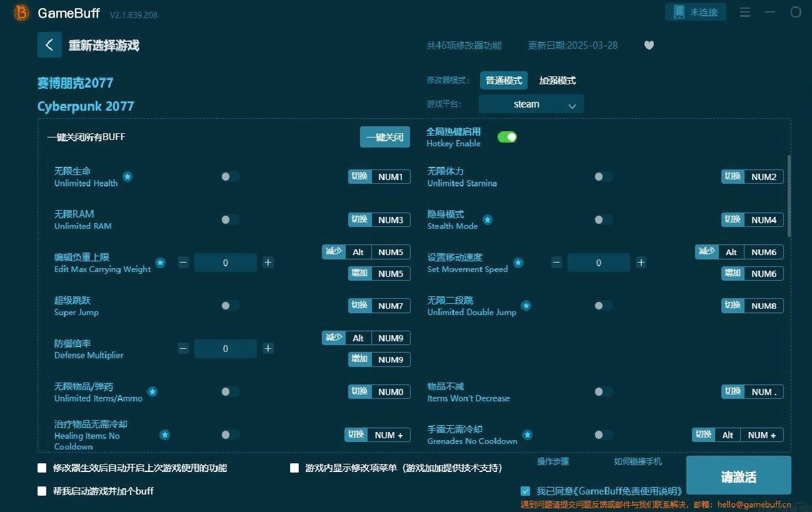Click 切换 NUM7 hotkey for Super Jump

(379, 306)
